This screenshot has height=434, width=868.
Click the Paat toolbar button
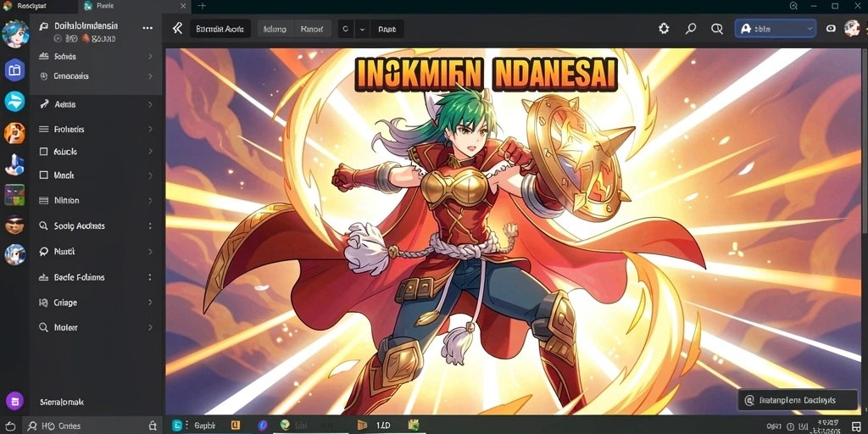pyautogui.click(x=387, y=29)
